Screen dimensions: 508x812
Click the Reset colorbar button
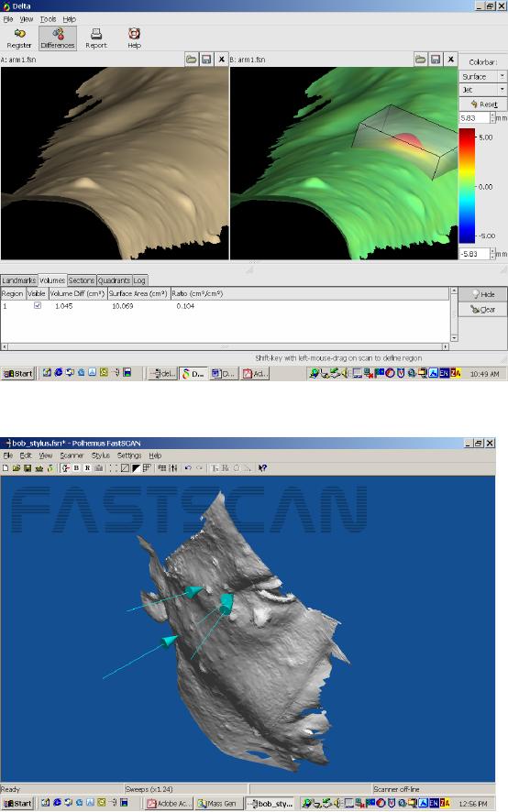point(483,104)
